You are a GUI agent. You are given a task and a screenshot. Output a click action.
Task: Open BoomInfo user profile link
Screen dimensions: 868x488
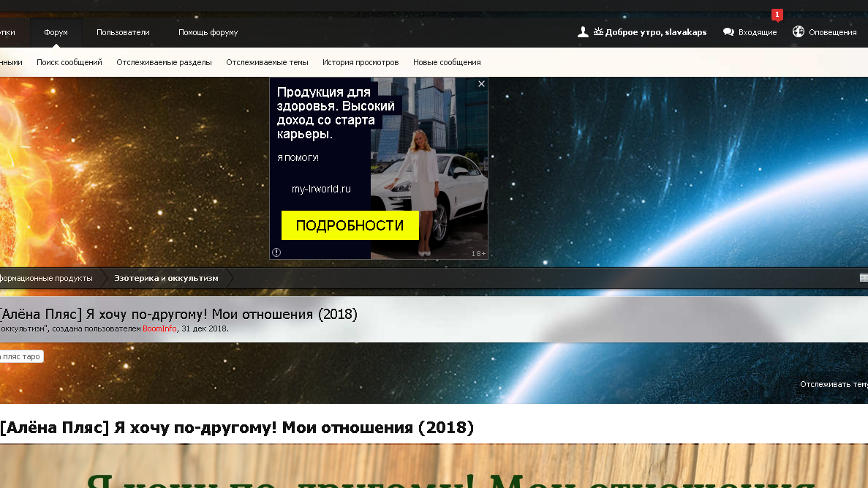[159, 329]
